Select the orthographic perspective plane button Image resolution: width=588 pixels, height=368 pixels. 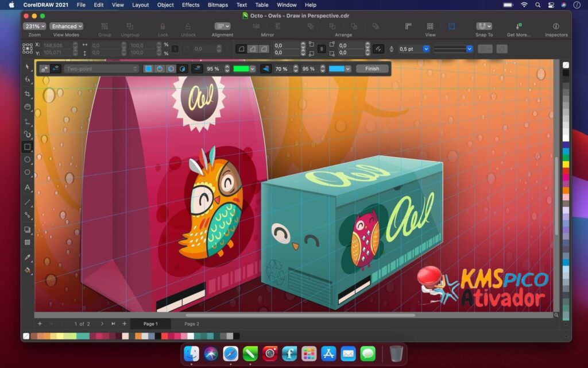[x=149, y=69]
